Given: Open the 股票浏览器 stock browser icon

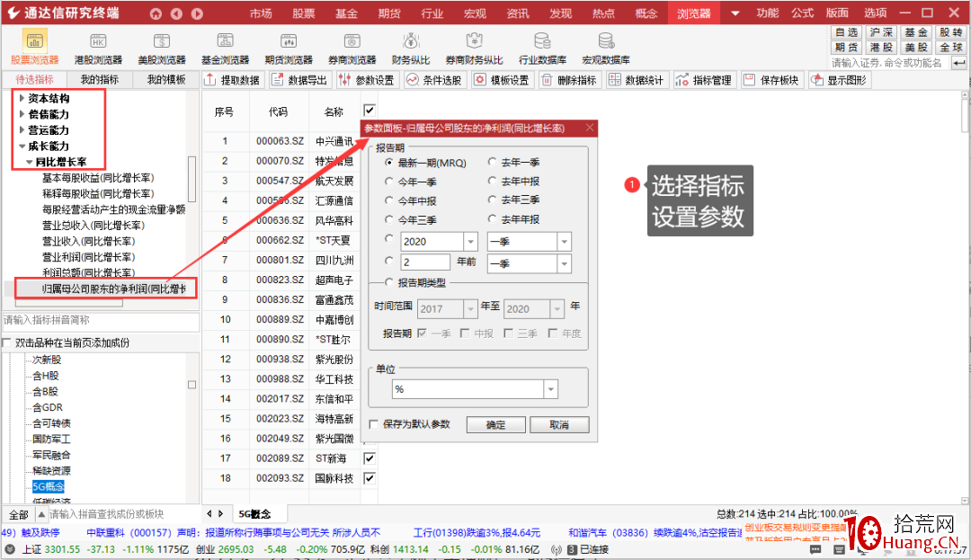Looking at the screenshot, I should (35, 48).
